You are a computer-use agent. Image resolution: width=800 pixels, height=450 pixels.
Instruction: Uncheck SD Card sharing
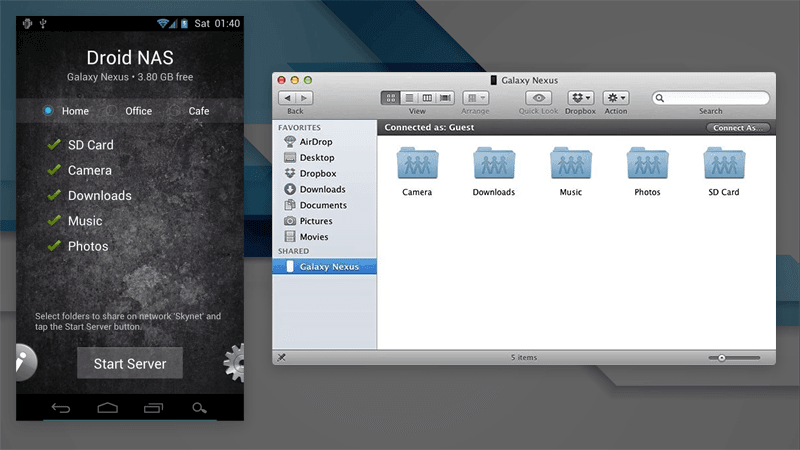[x=54, y=145]
